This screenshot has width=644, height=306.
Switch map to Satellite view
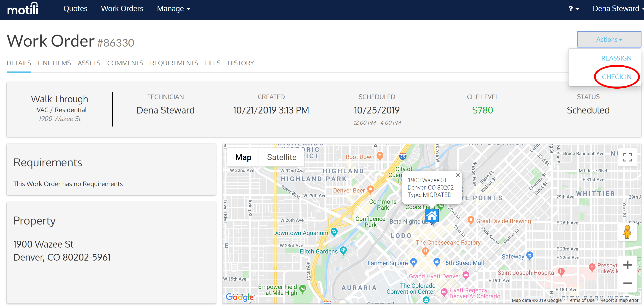coord(281,157)
